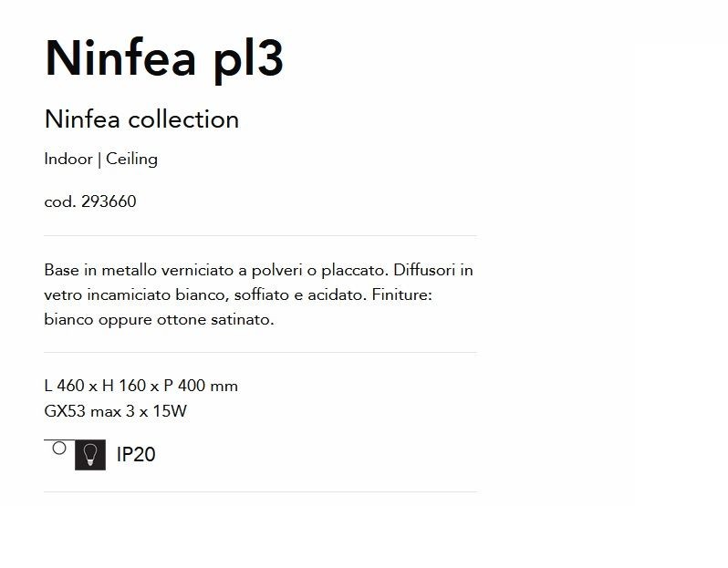The height and width of the screenshot is (568, 728).
Task: Click the Ninfea pl3 product title
Action: click(x=164, y=59)
